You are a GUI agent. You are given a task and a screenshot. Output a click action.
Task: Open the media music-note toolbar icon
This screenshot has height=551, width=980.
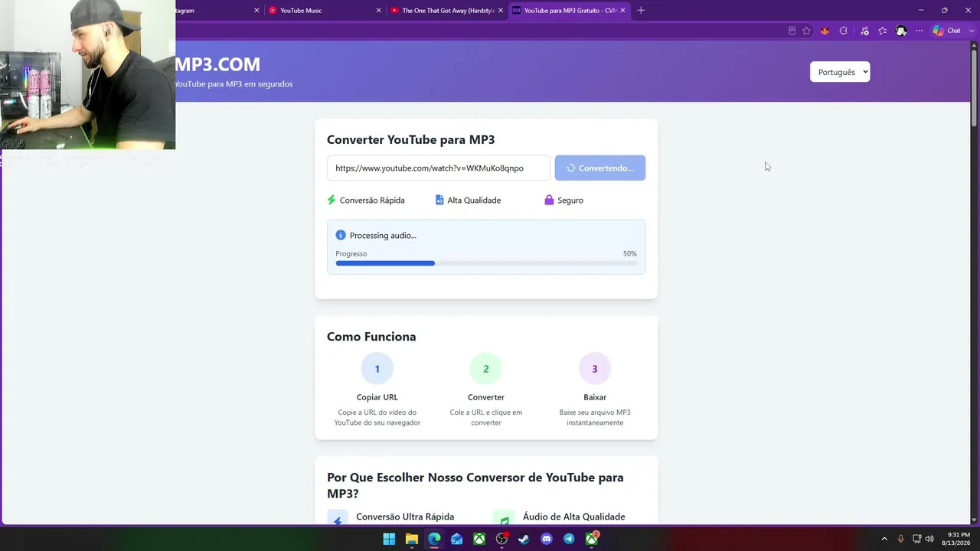tap(864, 31)
